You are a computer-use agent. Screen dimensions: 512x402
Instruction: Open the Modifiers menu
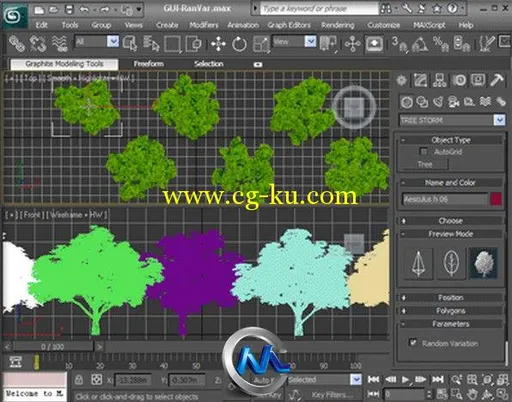(204, 25)
